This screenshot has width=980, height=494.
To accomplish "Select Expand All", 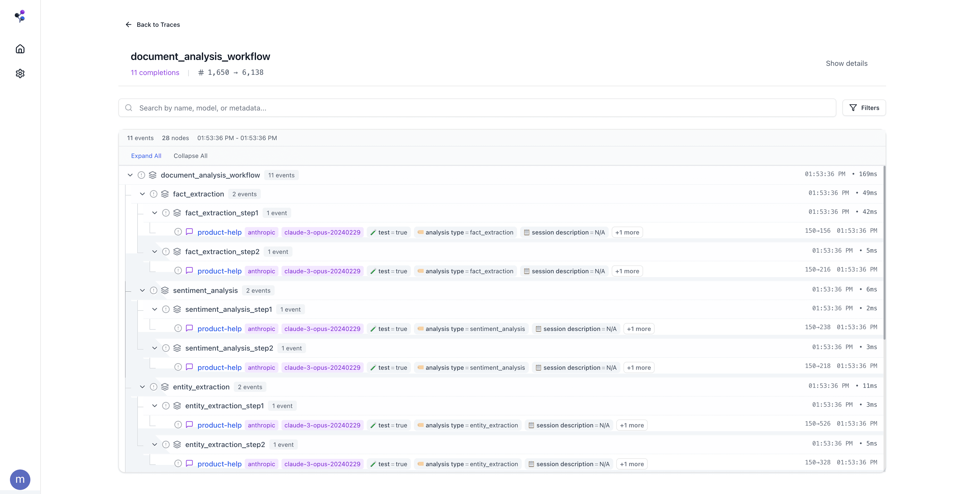I will click(x=146, y=156).
